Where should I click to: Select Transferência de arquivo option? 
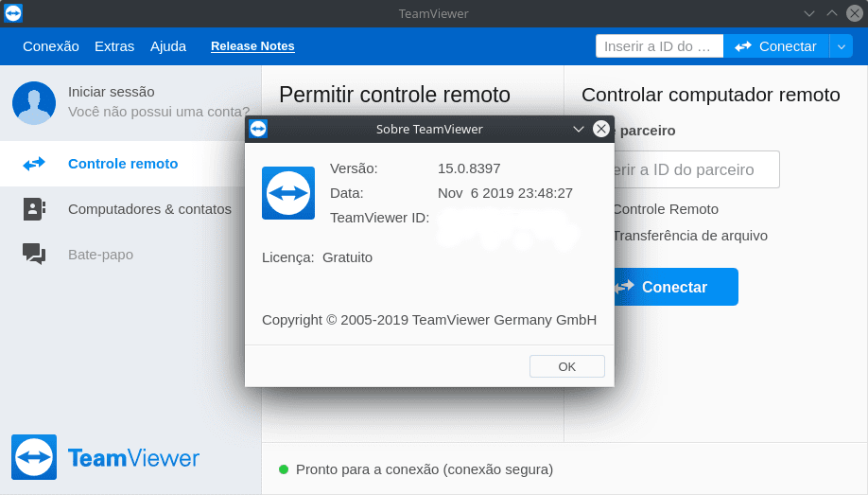(x=689, y=236)
